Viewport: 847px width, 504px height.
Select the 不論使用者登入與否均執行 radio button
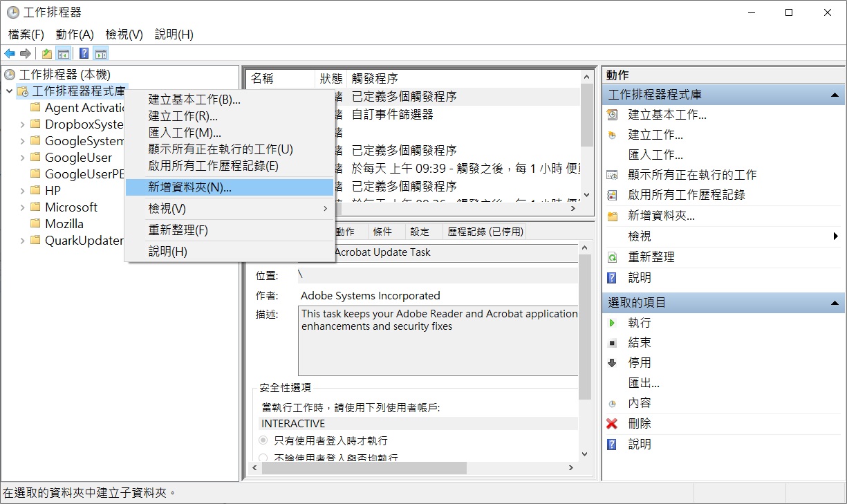263,458
